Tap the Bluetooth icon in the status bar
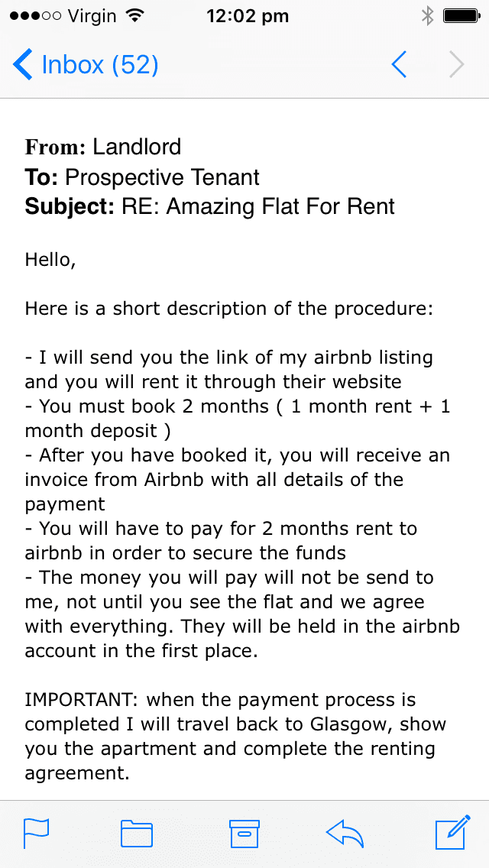 (427, 16)
